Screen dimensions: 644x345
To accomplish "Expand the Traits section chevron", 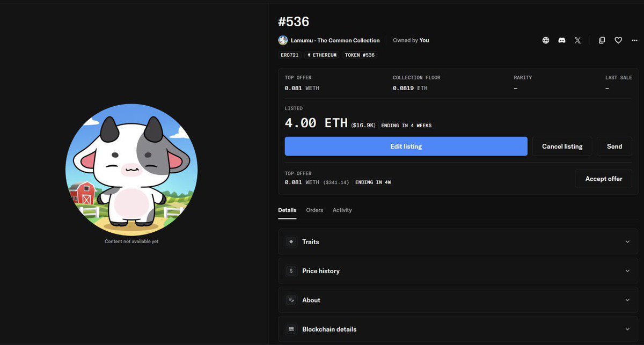I will click(x=627, y=242).
